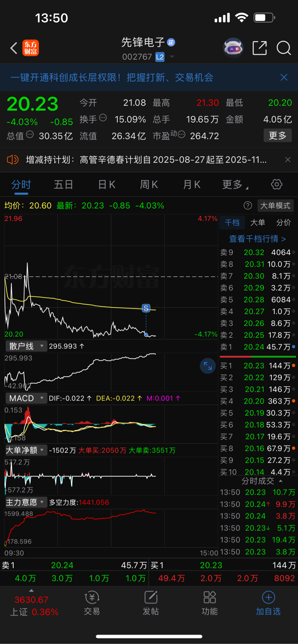Screen dimensions: 298x644
Task: Open 查看千档行情 link
Action: pyautogui.click(x=258, y=239)
